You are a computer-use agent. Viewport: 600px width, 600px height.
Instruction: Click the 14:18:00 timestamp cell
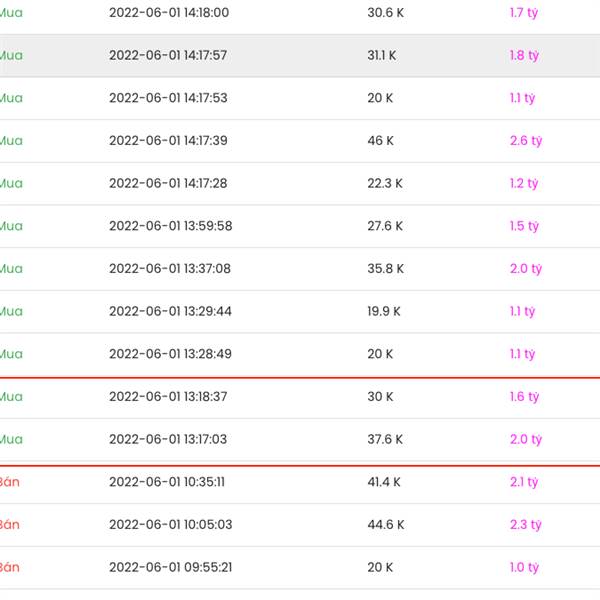click(168, 13)
